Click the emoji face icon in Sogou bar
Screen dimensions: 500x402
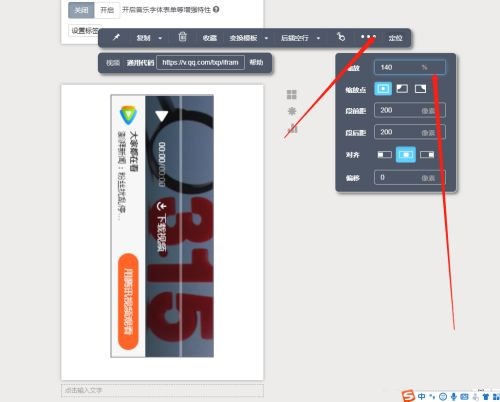click(443, 396)
